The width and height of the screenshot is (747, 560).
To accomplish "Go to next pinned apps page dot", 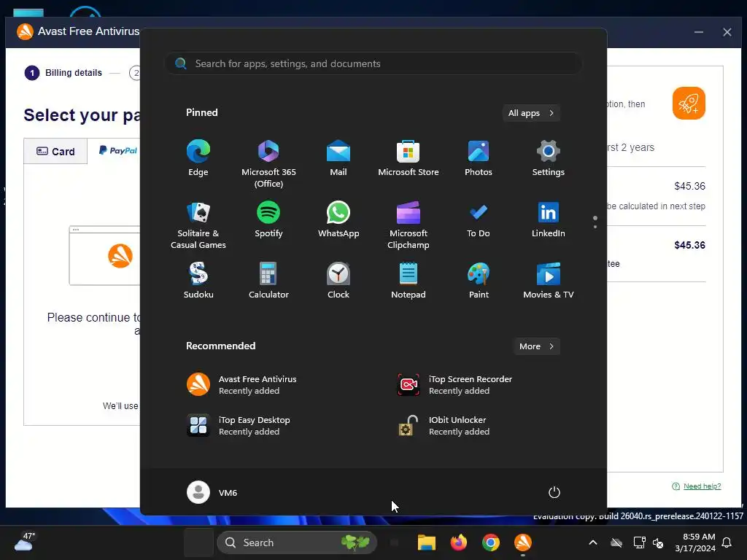I will (595, 227).
